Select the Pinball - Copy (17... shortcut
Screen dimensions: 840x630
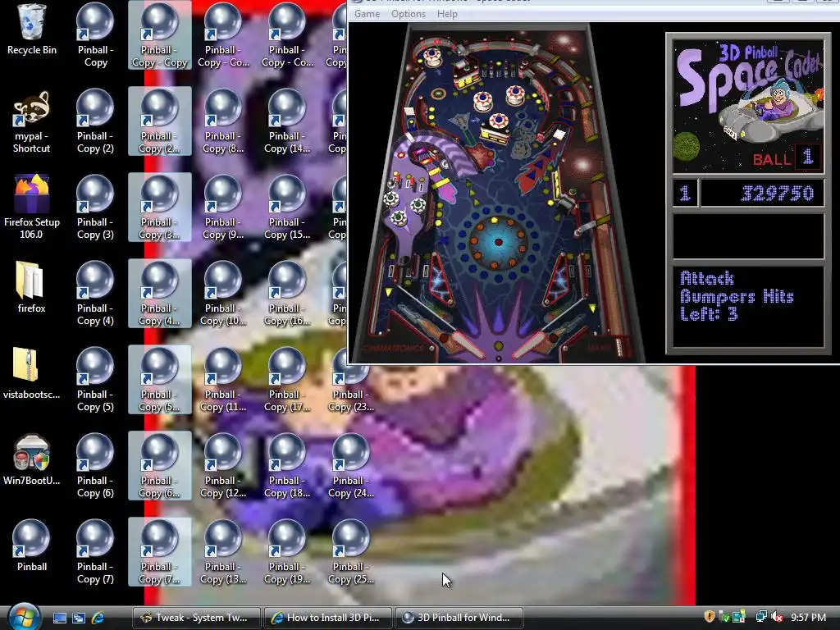click(x=287, y=380)
